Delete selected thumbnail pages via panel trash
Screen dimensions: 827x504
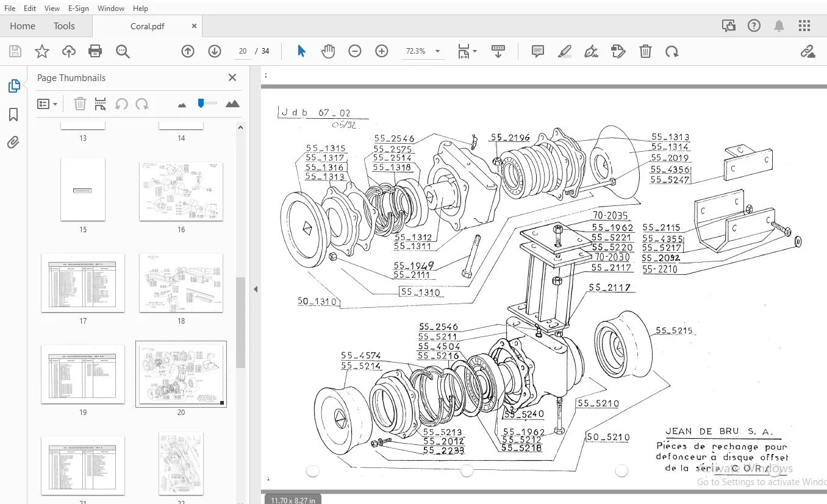tap(80, 104)
